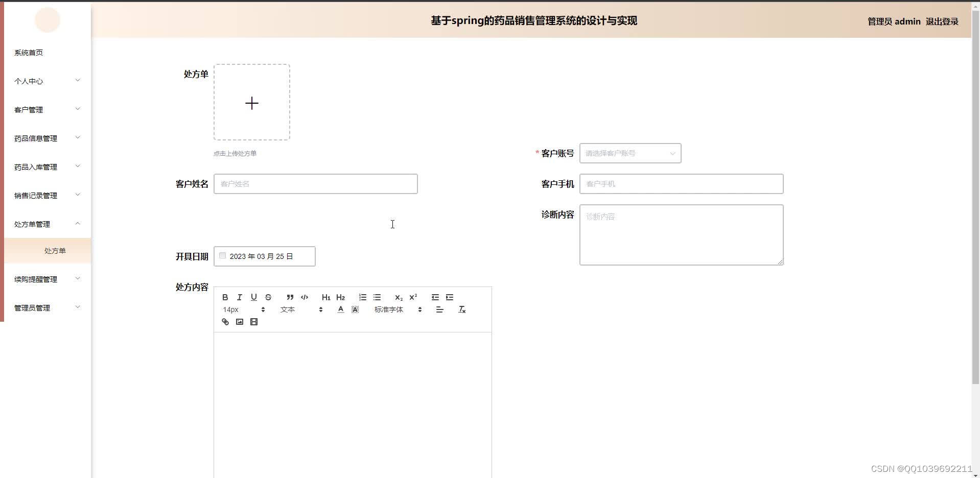
Task: Create a bulleted list
Action: (x=377, y=297)
